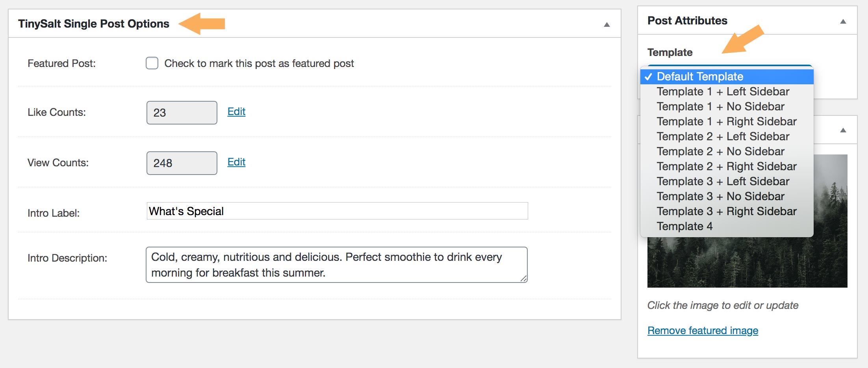Select Default Template from the list
This screenshot has height=368, width=868.
700,76
